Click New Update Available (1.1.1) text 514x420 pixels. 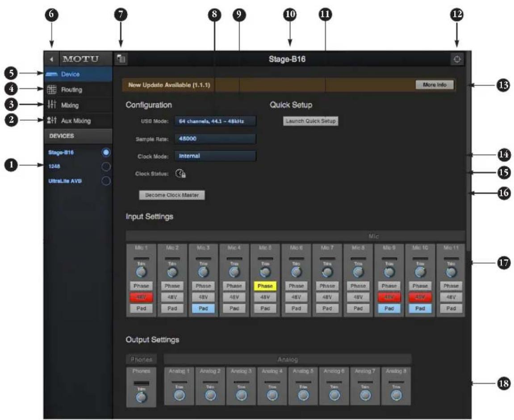coord(169,85)
